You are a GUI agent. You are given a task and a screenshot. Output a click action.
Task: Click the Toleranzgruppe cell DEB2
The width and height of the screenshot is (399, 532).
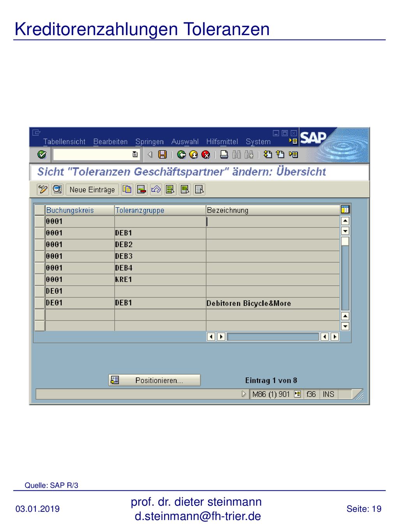point(160,245)
